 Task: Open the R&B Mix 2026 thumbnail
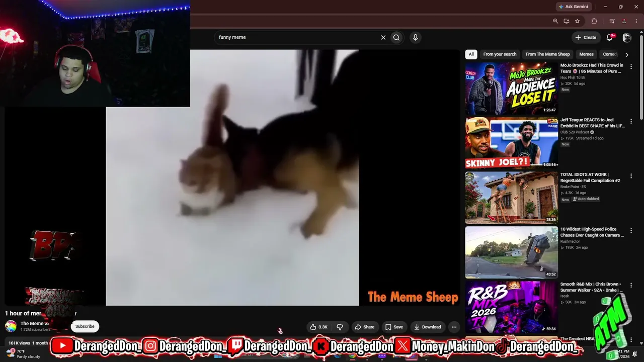512,307
